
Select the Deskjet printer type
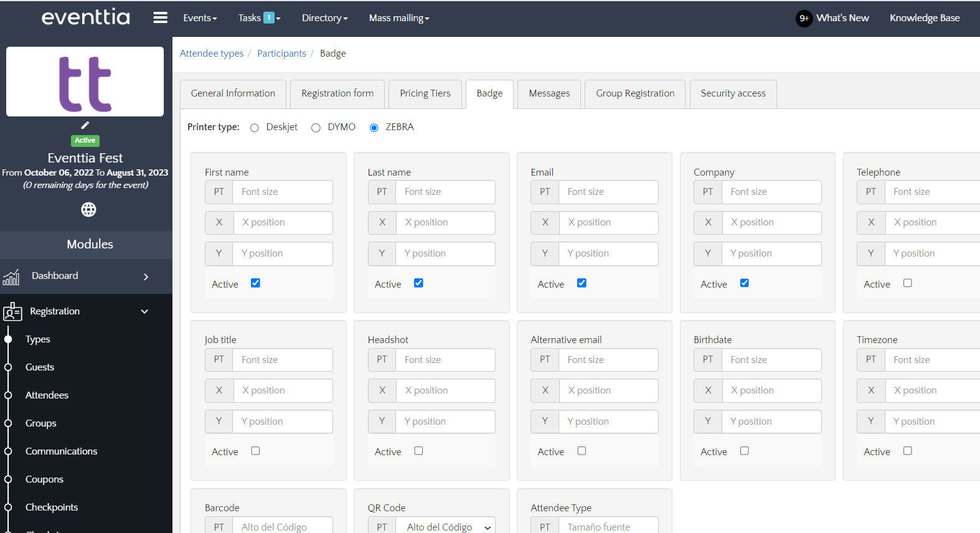(x=254, y=128)
